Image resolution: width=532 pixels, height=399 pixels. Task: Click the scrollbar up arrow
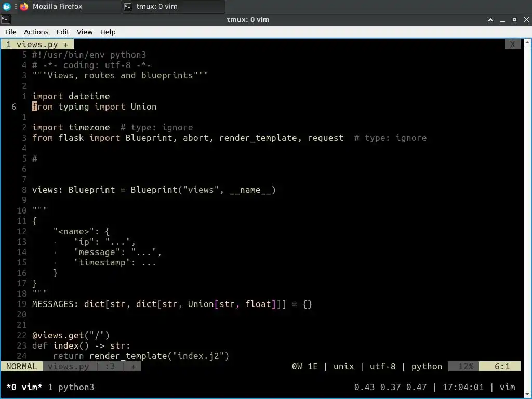528,43
